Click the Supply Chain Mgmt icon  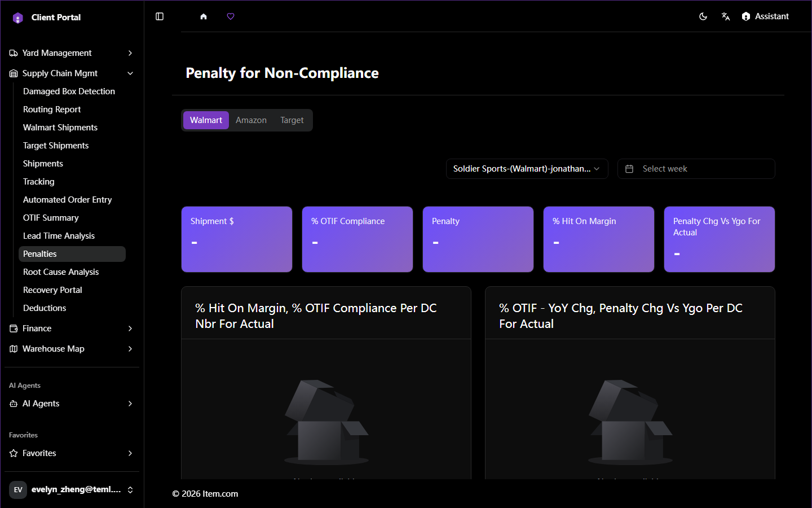click(x=14, y=73)
